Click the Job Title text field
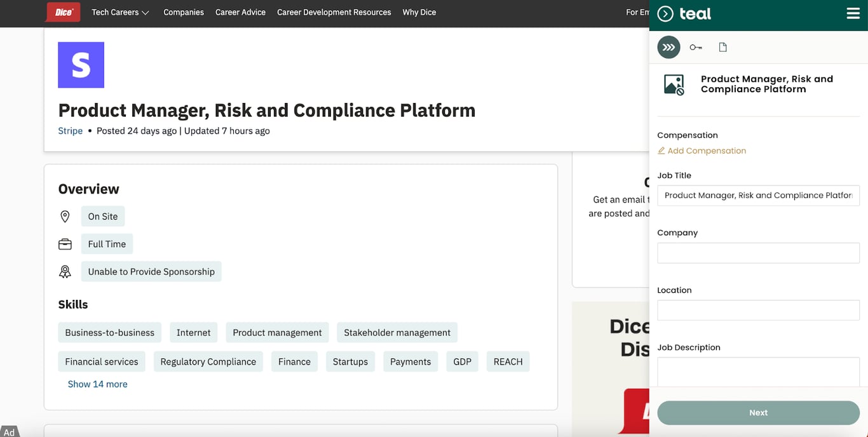The height and width of the screenshot is (437, 868). [758, 196]
